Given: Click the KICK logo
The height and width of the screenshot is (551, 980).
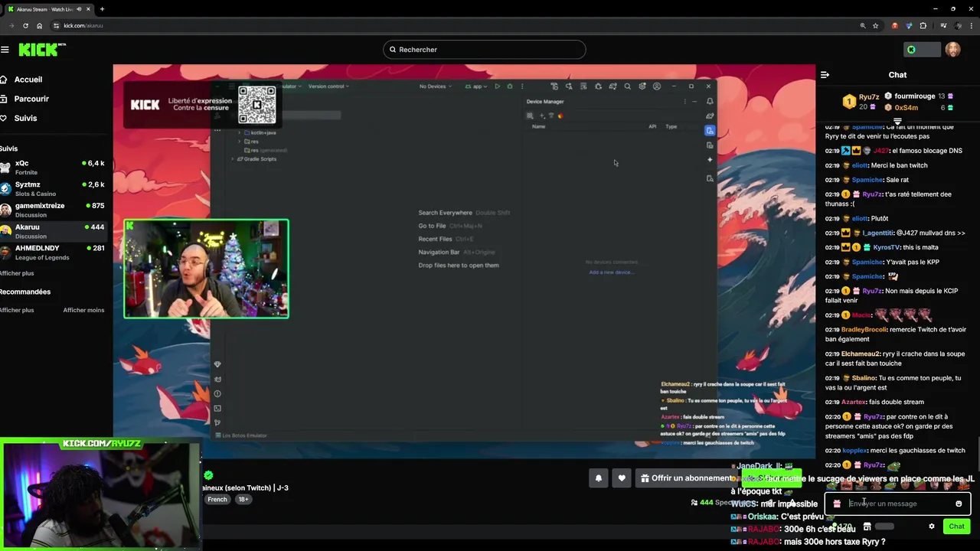Looking at the screenshot, I should click(38, 50).
